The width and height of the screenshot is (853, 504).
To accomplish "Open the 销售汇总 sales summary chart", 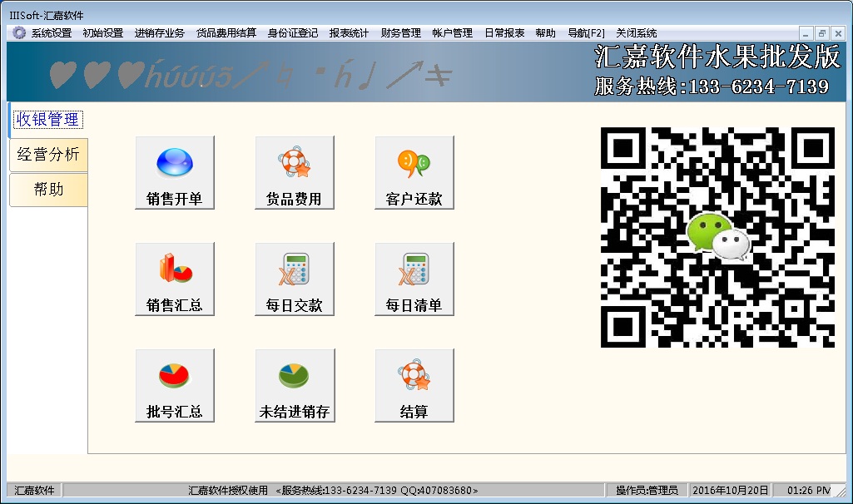I will coord(175,279).
